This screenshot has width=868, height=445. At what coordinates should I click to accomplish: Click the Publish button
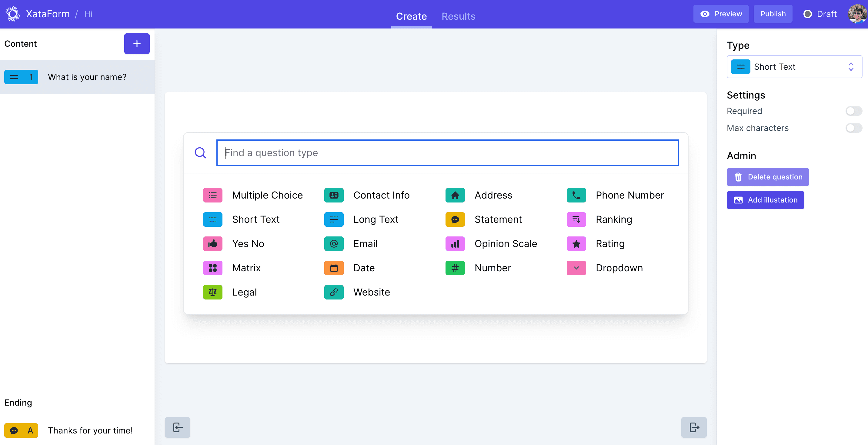(773, 14)
